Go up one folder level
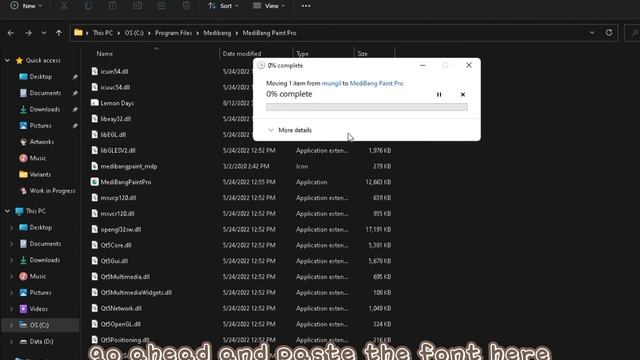 click(59, 33)
